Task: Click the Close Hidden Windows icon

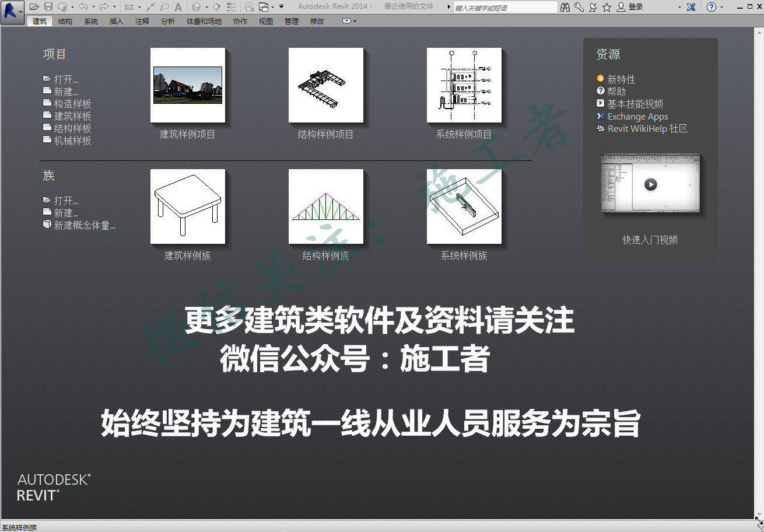Action: pyautogui.click(x=250, y=7)
